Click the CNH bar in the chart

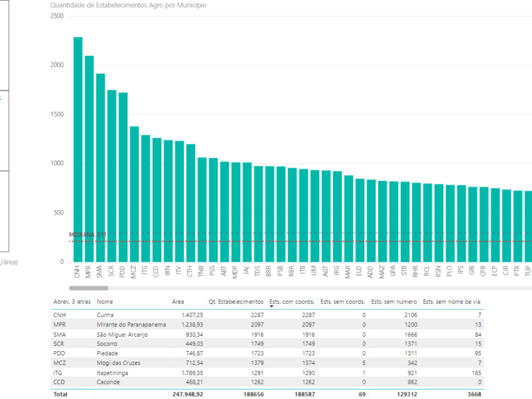pyautogui.click(x=78, y=150)
